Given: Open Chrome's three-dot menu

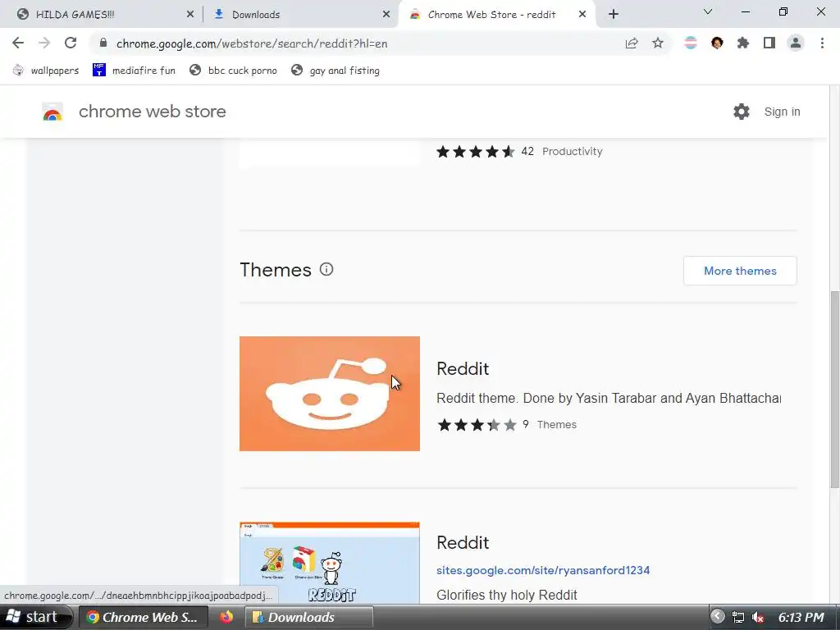Looking at the screenshot, I should click(822, 43).
